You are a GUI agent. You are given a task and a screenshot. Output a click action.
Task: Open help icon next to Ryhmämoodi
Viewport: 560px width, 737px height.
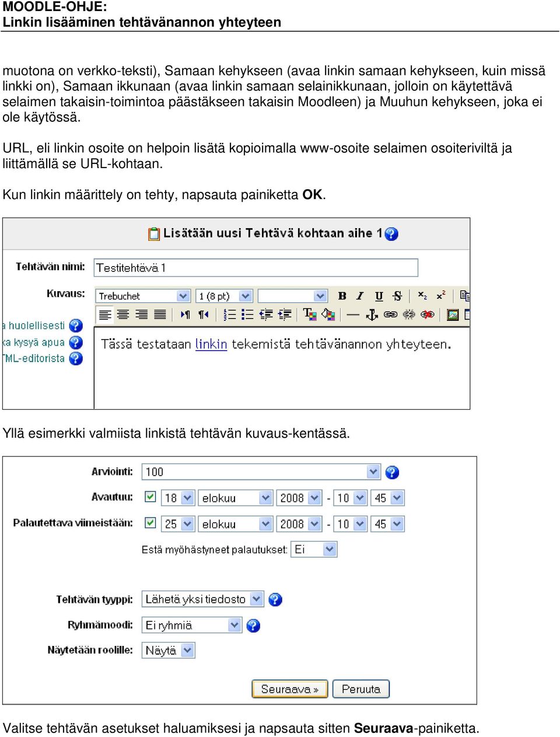253,626
